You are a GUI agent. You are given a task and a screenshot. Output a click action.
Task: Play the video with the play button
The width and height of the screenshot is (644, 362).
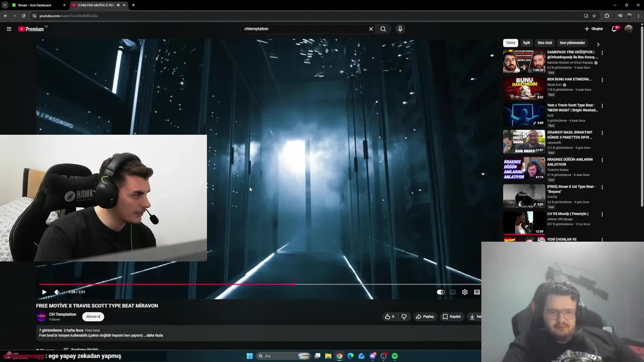click(x=44, y=292)
